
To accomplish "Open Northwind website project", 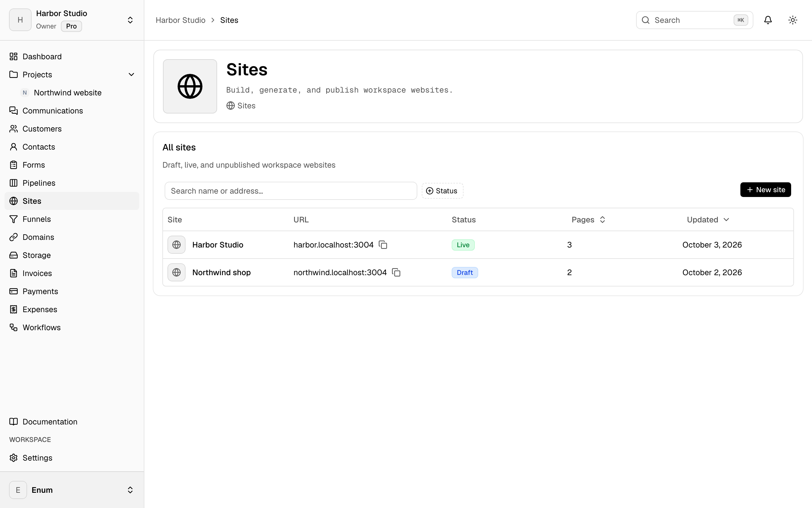I will click(78, 93).
